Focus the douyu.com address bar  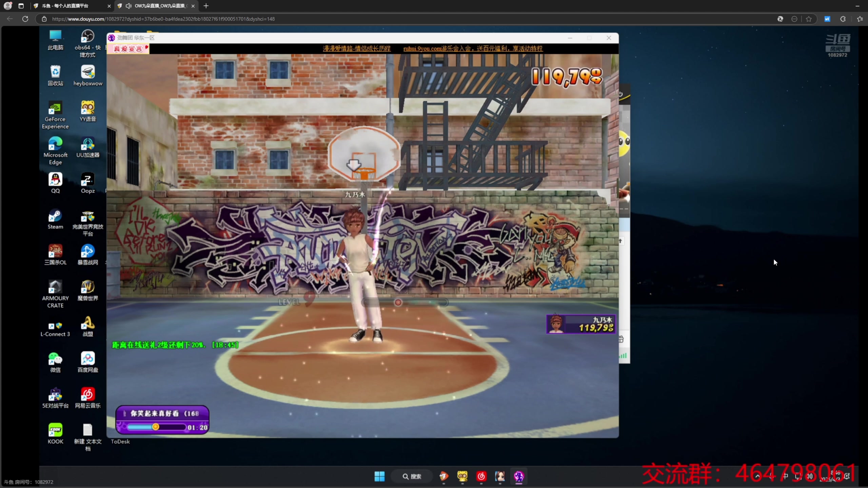(x=407, y=19)
